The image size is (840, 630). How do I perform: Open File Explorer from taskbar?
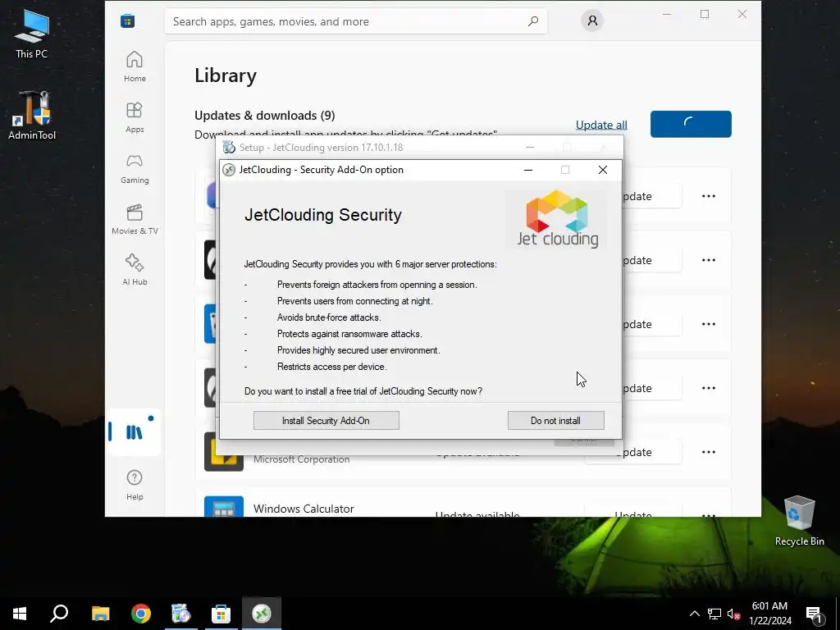tap(100, 614)
